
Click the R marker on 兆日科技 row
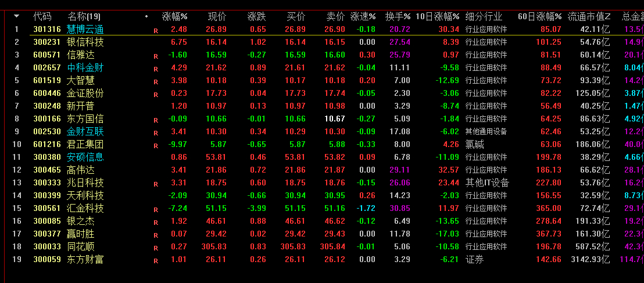(156, 184)
